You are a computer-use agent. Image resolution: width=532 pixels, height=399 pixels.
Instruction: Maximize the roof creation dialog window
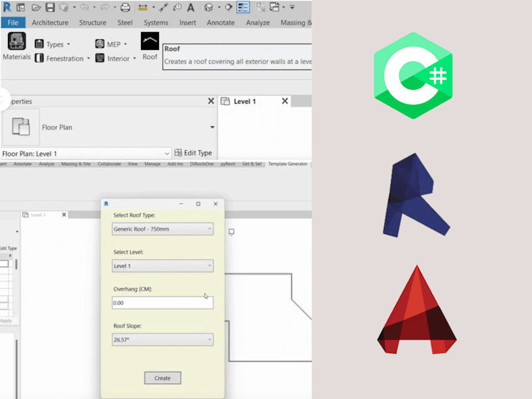point(198,204)
